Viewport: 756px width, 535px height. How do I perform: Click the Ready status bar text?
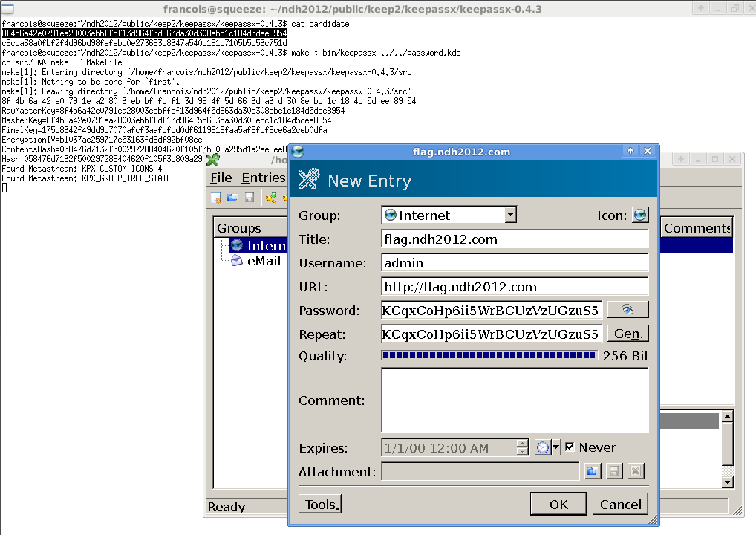227,507
